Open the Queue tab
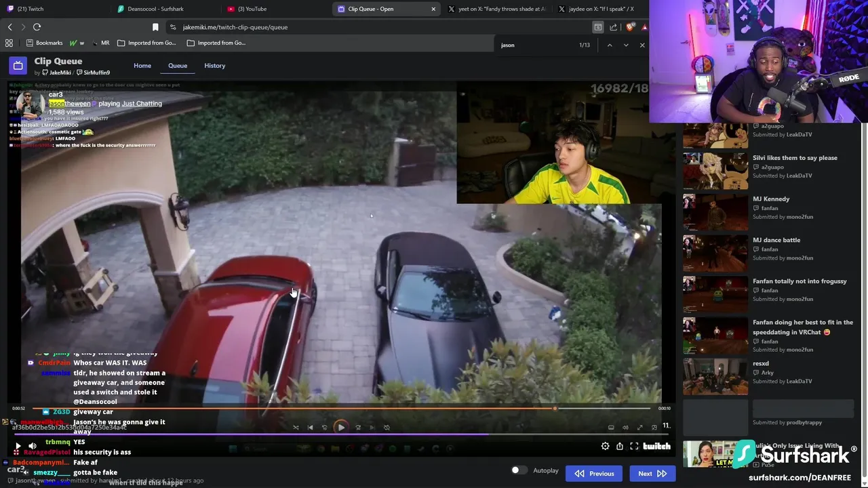The height and width of the screenshot is (488, 868). (178, 66)
